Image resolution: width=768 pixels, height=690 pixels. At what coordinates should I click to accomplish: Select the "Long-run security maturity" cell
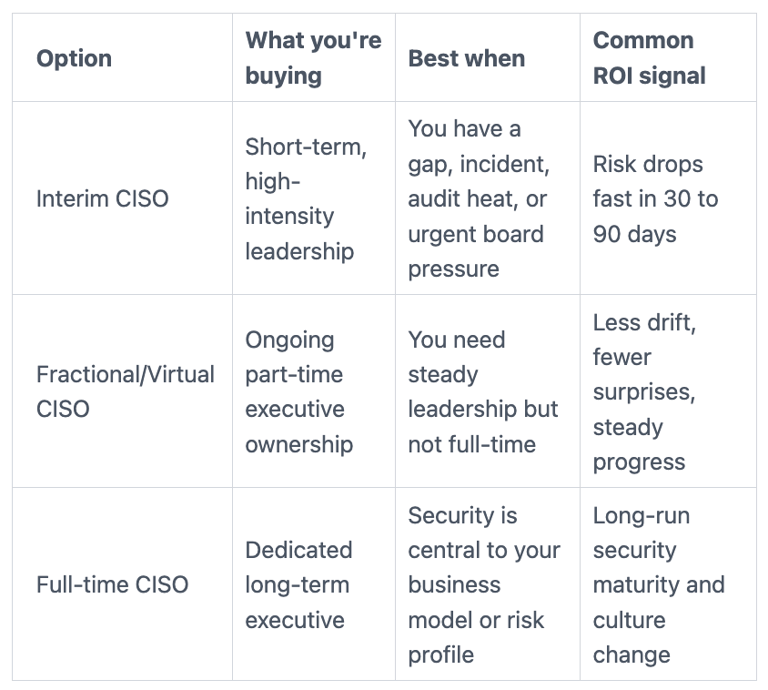(x=658, y=585)
